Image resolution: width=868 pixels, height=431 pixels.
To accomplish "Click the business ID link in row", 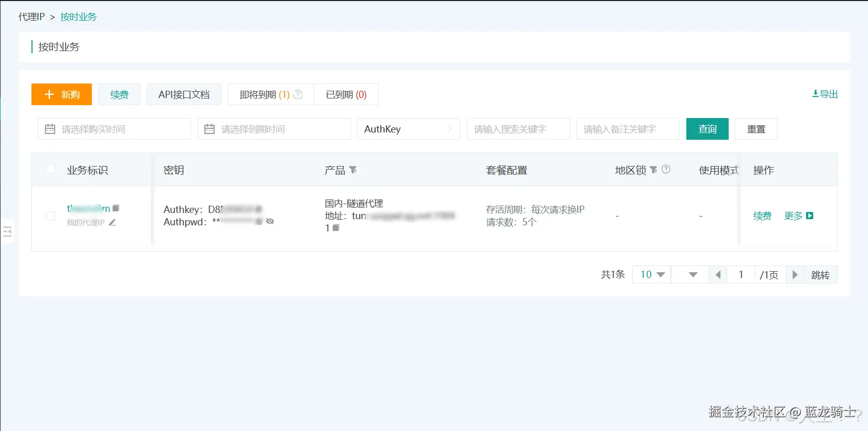I will click(x=88, y=208).
